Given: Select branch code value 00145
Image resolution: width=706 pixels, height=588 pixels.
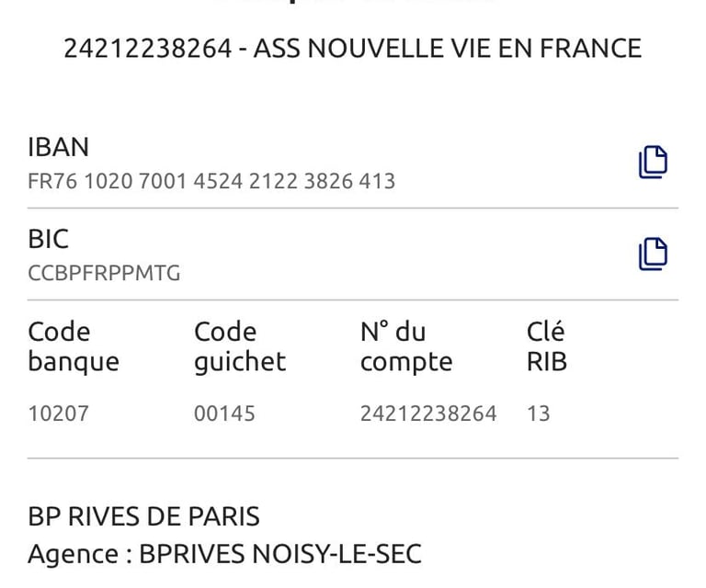Looking at the screenshot, I should click(224, 413).
